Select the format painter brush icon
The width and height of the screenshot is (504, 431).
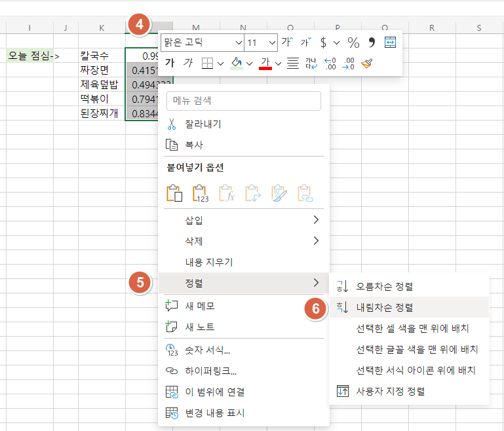tap(367, 64)
